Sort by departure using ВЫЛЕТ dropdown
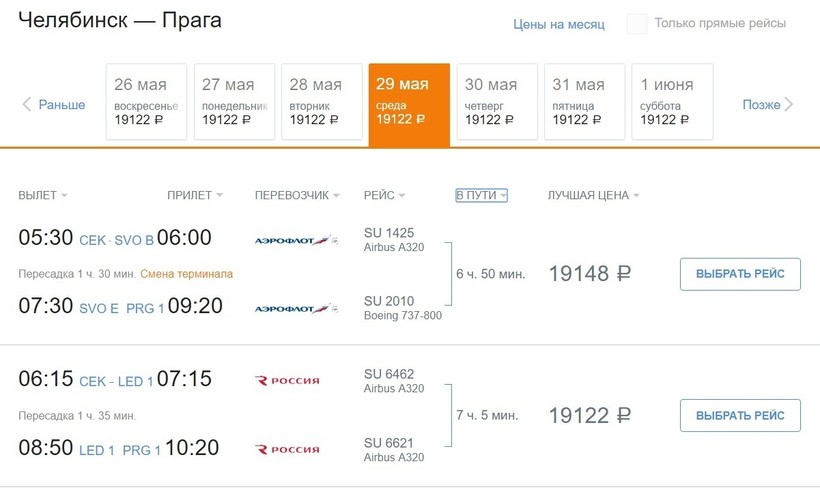Screen dimensions: 820x496 [x=43, y=195]
